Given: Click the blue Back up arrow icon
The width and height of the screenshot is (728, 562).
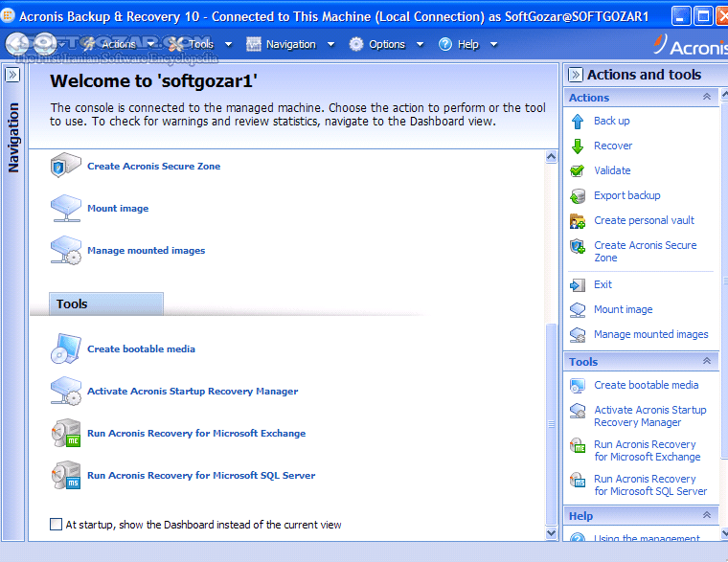Looking at the screenshot, I should [x=577, y=122].
